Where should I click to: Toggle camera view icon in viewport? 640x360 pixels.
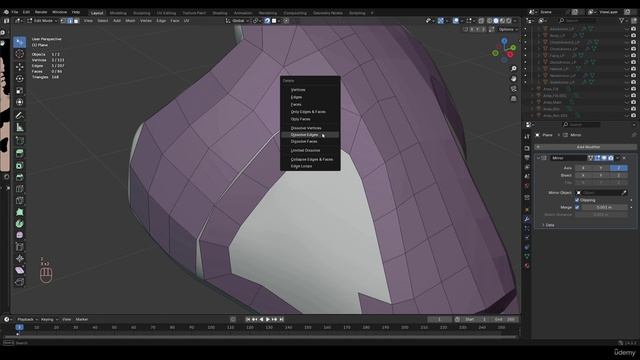[x=513, y=89]
